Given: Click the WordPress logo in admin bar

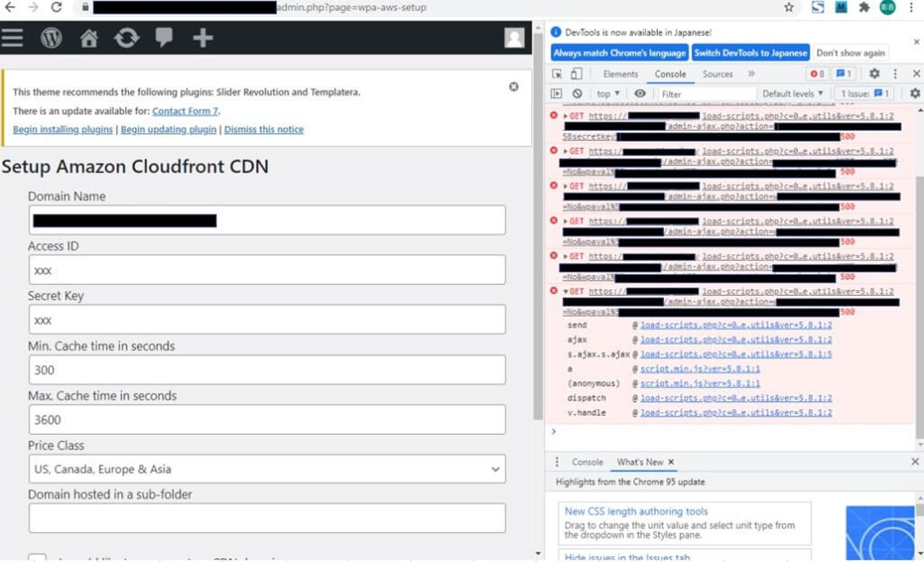Looking at the screenshot, I should (x=51, y=38).
